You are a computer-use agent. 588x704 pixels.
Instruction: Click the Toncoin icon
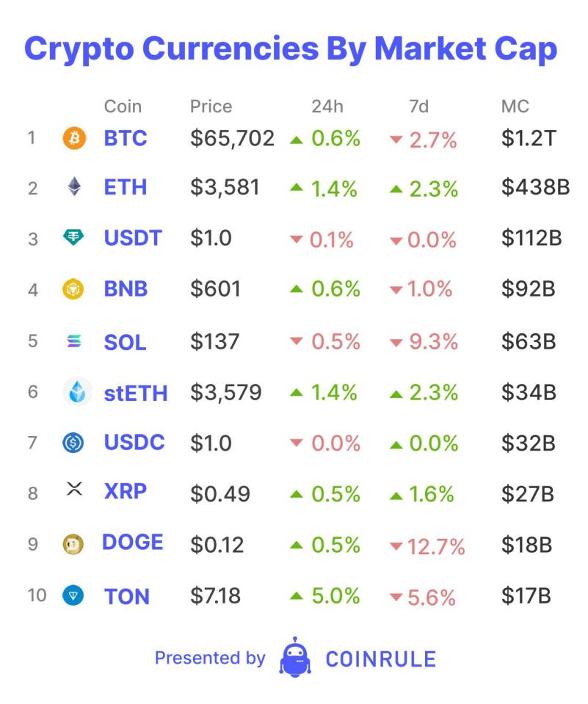pos(74,595)
